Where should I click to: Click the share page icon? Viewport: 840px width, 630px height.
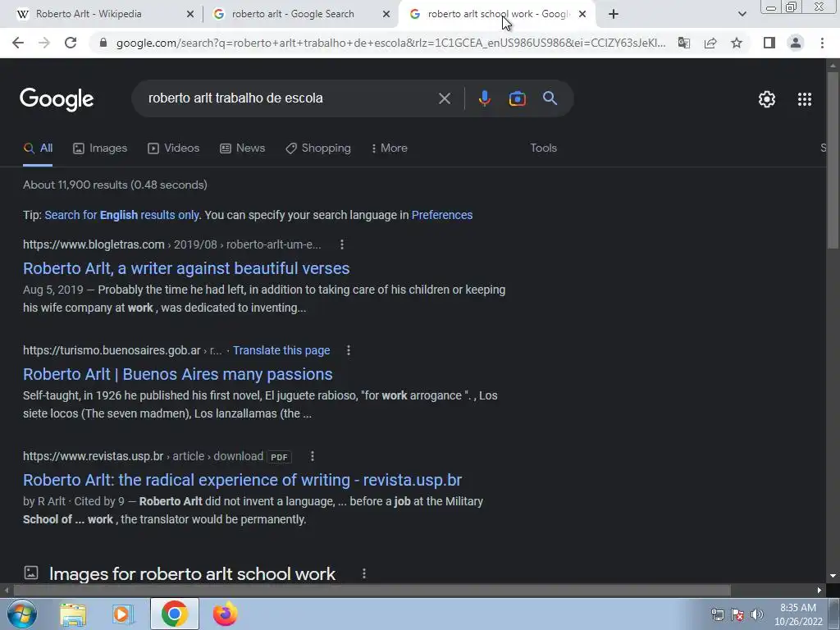tap(710, 43)
